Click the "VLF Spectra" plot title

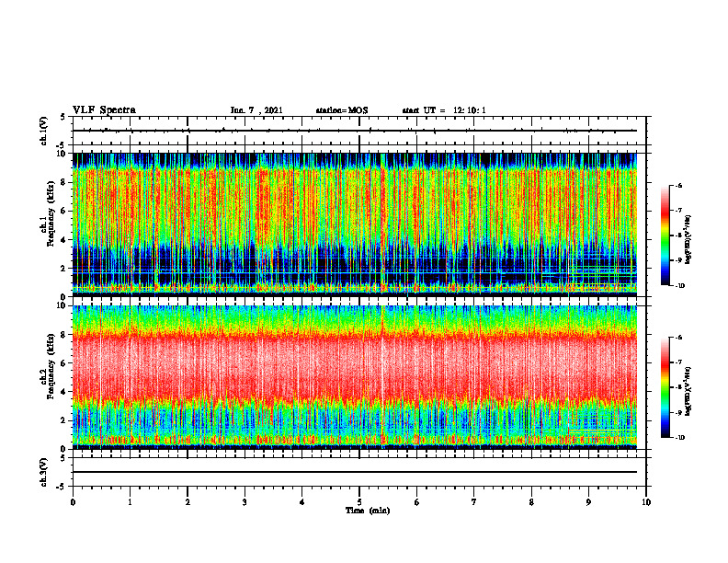(104, 110)
